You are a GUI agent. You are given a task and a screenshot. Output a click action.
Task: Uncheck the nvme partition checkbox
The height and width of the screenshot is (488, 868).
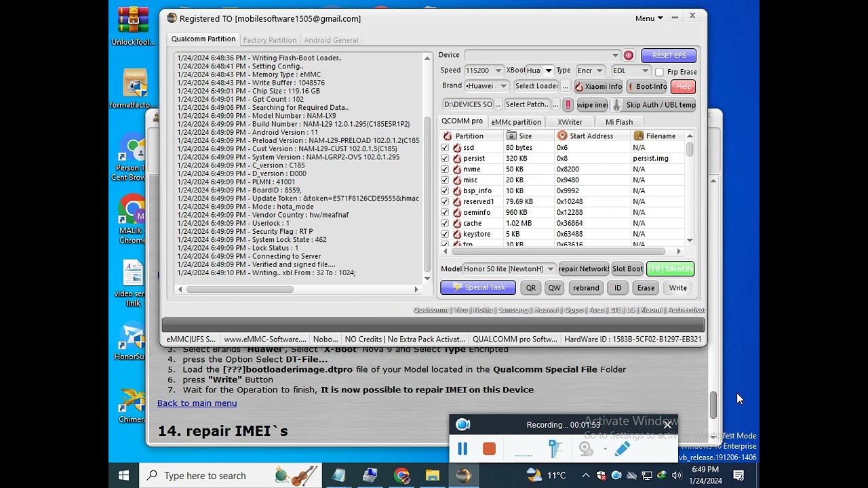[445, 169]
